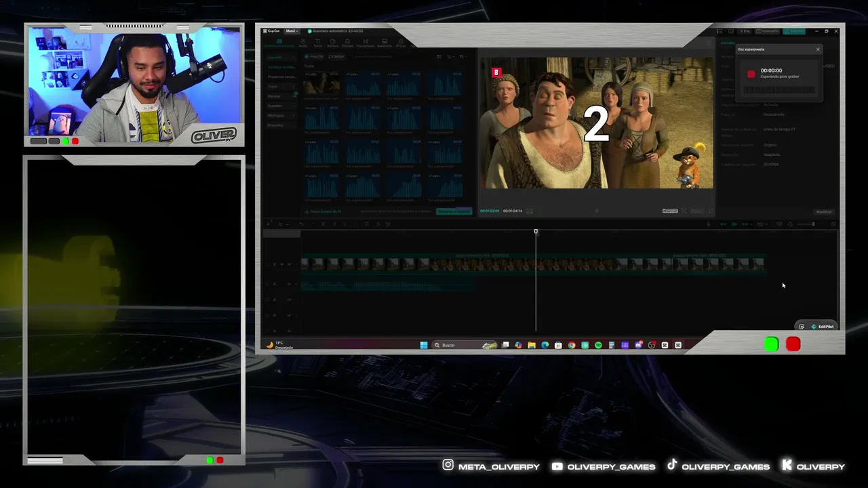Image resolution: width=868 pixels, height=488 pixels.
Task: Open Microsoft Edge from the taskbar
Action: 545,345
